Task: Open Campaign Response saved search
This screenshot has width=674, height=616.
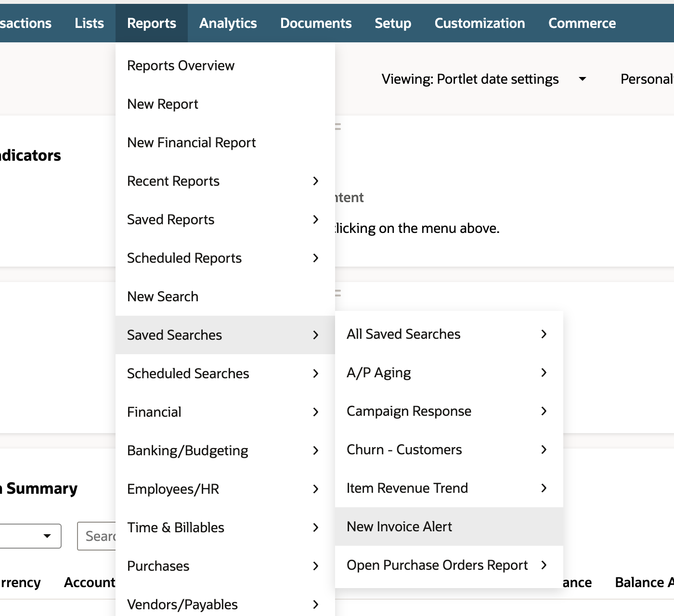Action: tap(449, 411)
